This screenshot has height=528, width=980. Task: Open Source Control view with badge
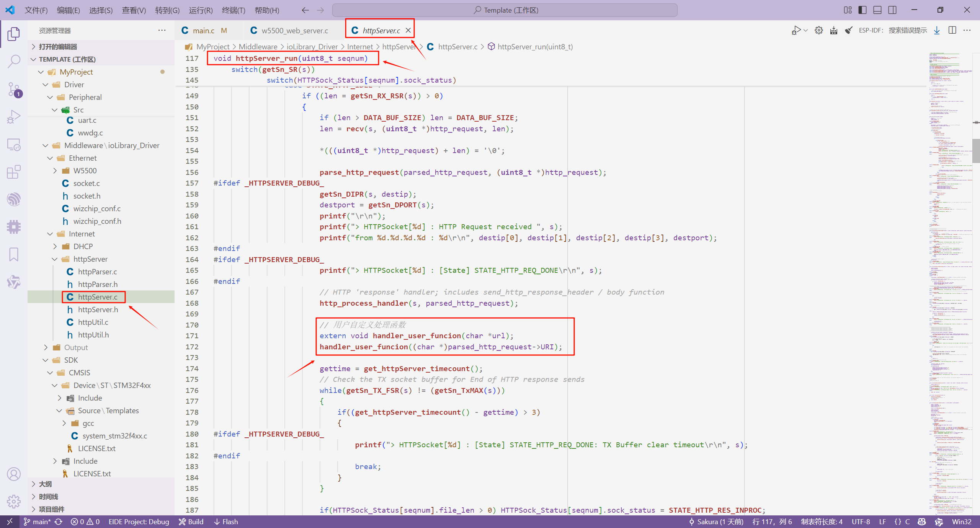(14, 90)
